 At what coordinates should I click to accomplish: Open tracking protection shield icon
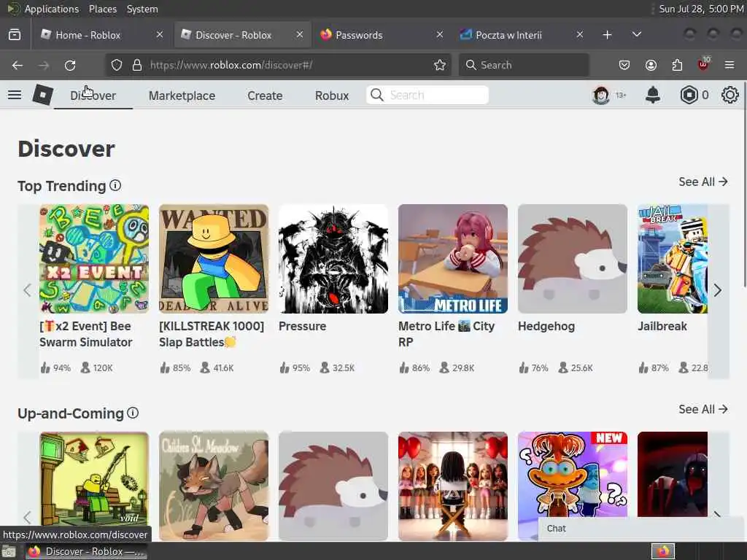click(x=117, y=65)
